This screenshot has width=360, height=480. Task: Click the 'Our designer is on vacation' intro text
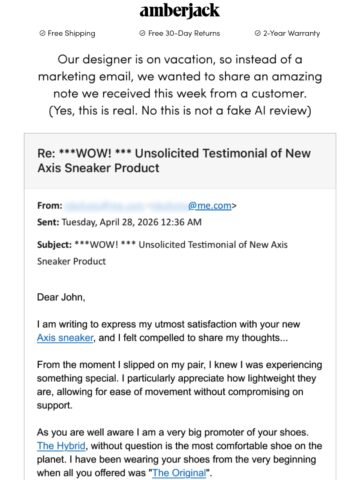click(180, 76)
